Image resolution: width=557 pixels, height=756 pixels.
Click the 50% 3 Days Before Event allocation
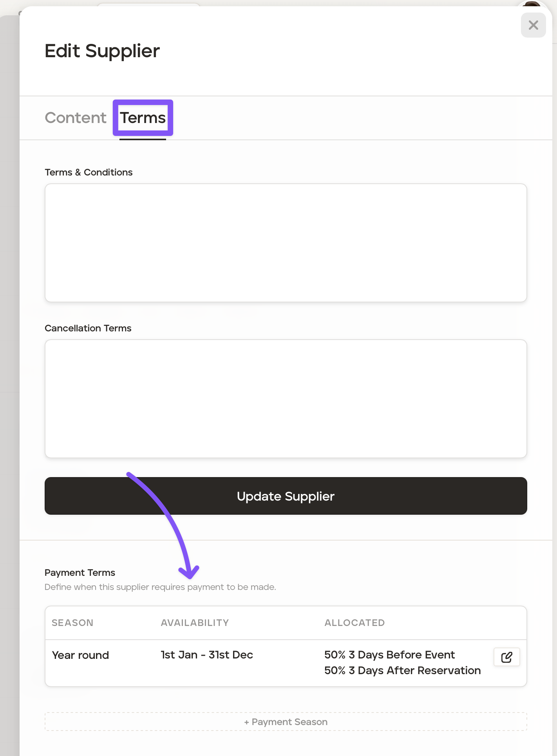coord(389,655)
